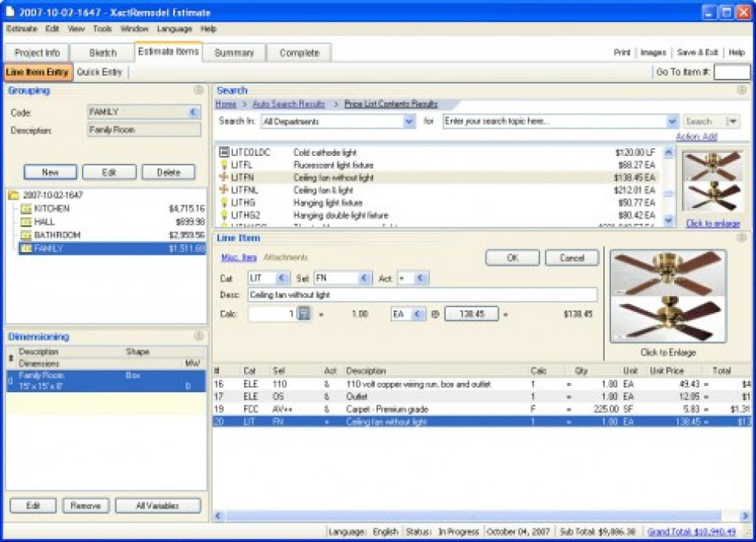Click the Delete grouping button
756x542 pixels.
point(168,172)
